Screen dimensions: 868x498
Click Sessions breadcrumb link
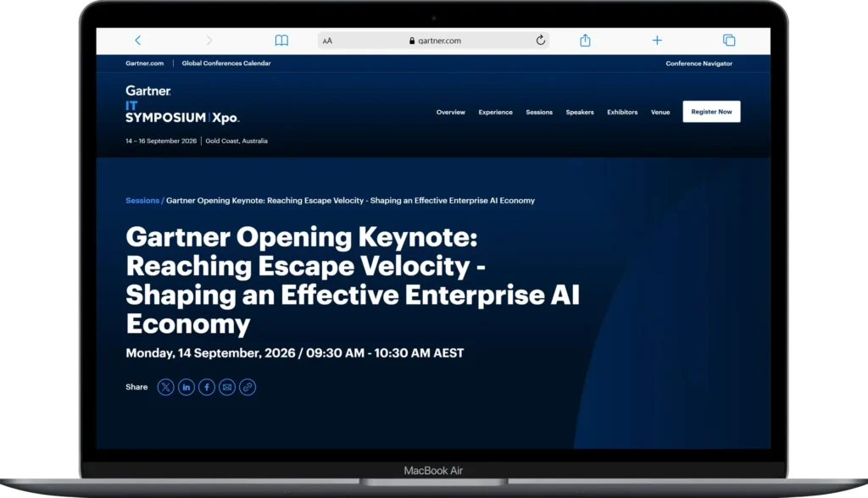[142, 201]
